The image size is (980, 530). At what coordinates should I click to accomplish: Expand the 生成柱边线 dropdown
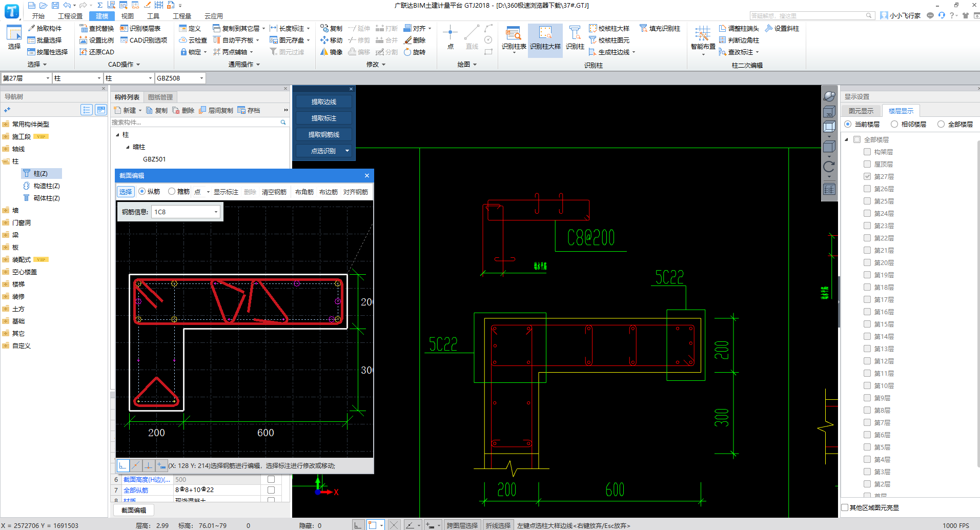634,52
